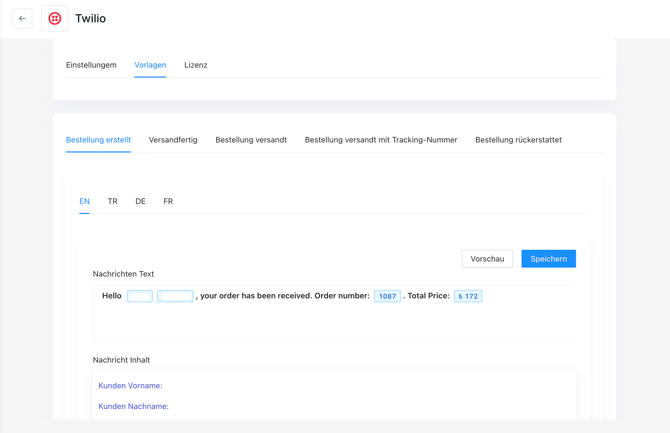The image size is (670, 433).
Task: Click the Twilio logo icon
Action: coord(55,18)
